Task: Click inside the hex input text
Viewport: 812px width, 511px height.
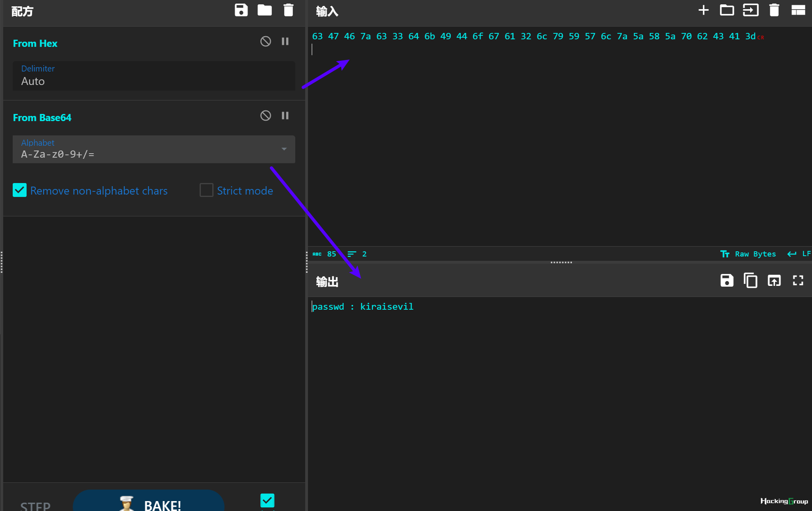Action: click(x=534, y=37)
